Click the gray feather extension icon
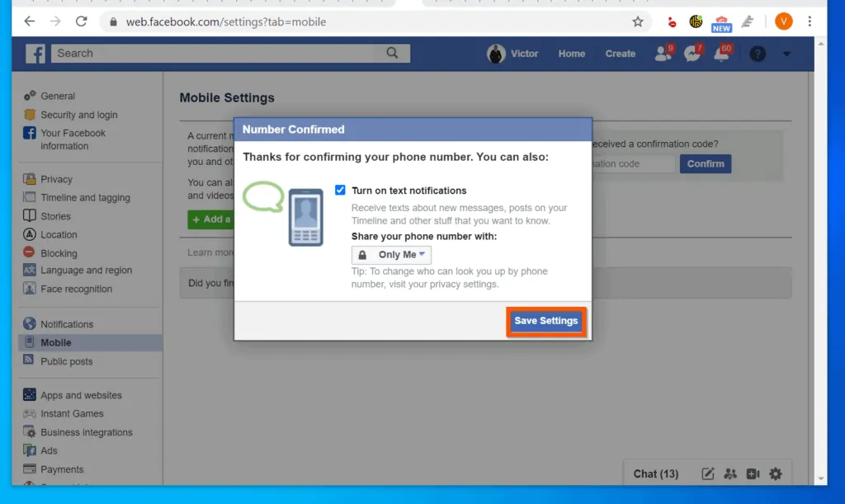 point(748,21)
